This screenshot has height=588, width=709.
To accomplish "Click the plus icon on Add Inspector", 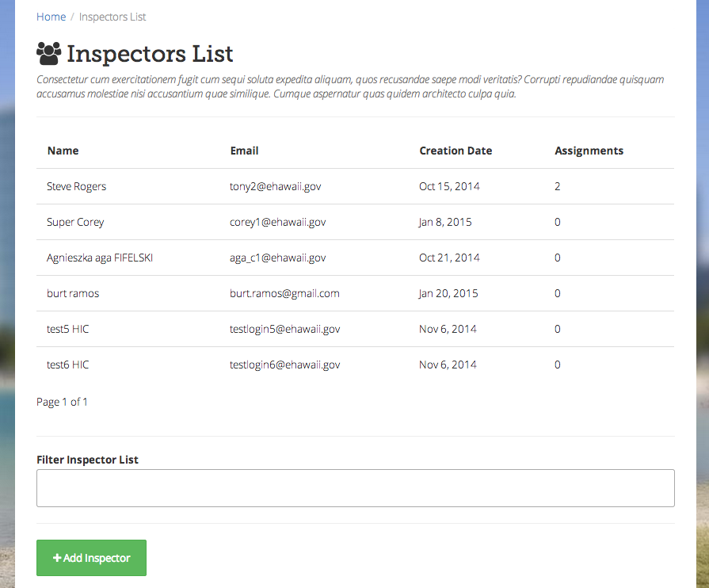I will coord(57,558).
